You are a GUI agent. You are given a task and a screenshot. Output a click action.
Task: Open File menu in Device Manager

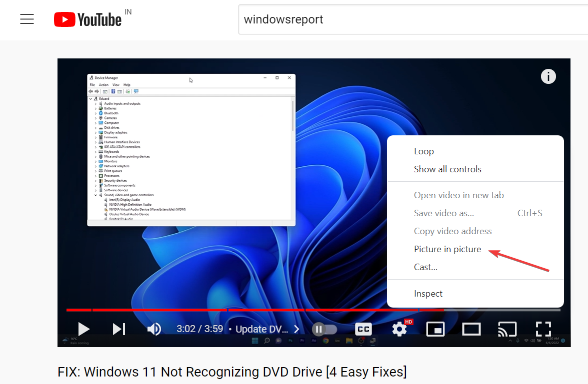[x=92, y=85]
